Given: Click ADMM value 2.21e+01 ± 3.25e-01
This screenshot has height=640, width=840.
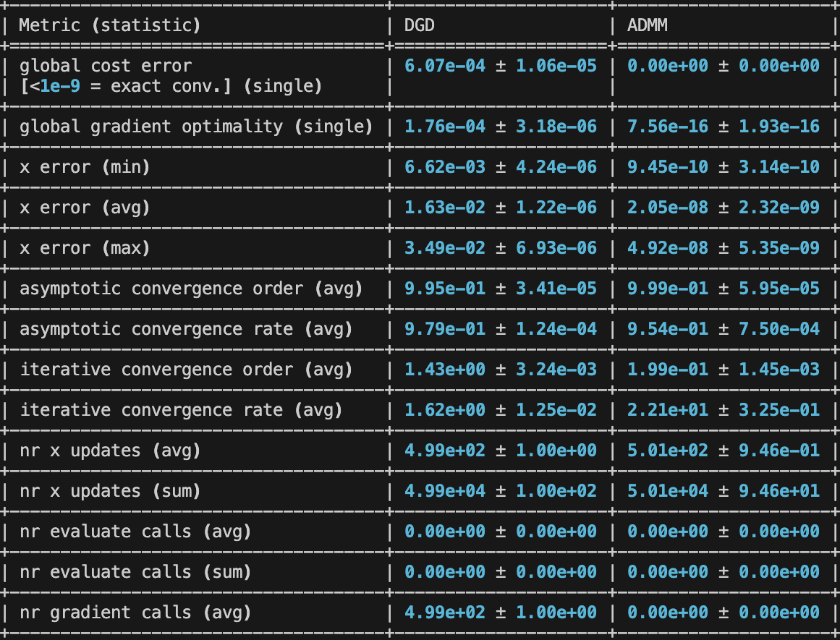Looking at the screenshot, I should (x=724, y=410).
